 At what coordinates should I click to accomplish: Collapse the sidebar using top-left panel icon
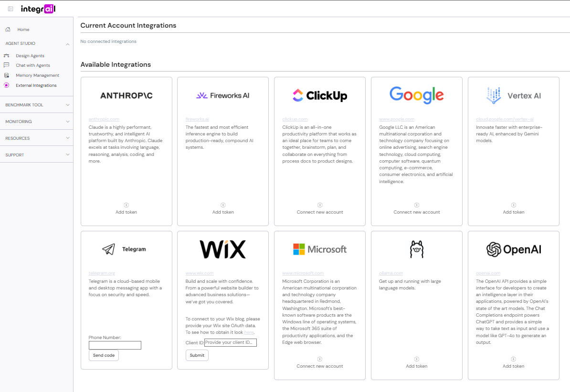pyautogui.click(x=11, y=9)
